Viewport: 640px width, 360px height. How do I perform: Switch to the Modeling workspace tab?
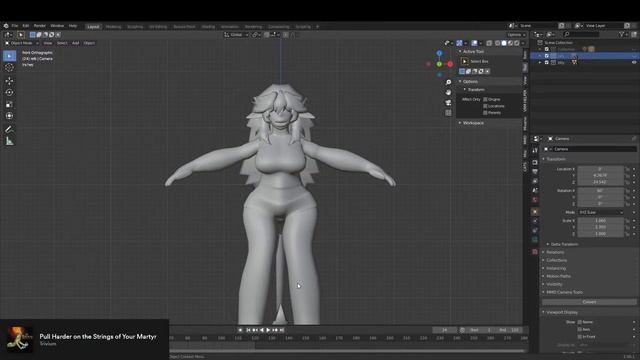click(113, 27)
